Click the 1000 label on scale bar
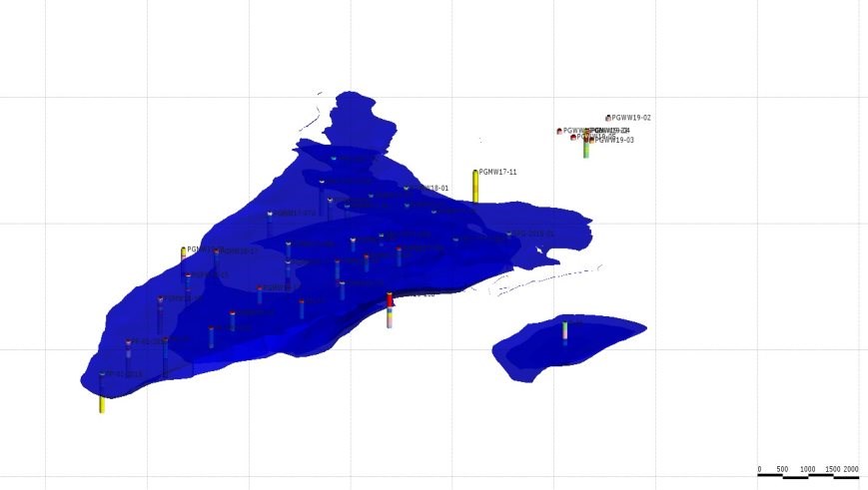This screenshot has height=490, width=868. click(808, 468)
